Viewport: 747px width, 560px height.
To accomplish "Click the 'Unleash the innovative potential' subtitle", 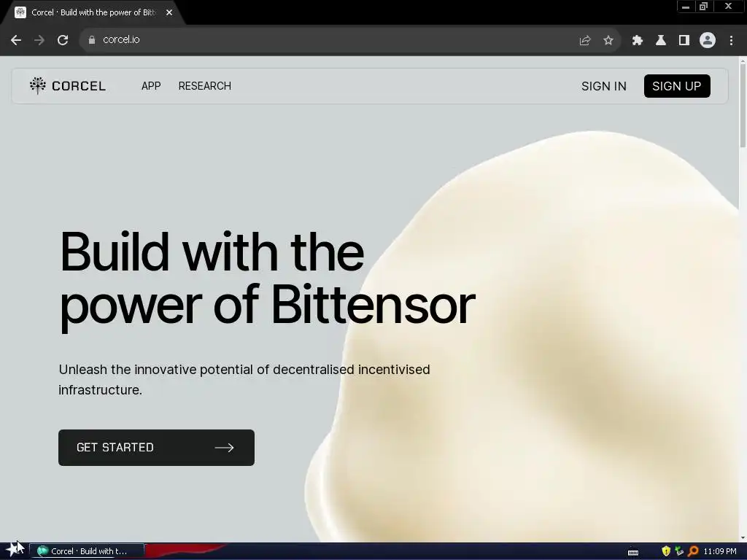I will (x=244, y=379).
